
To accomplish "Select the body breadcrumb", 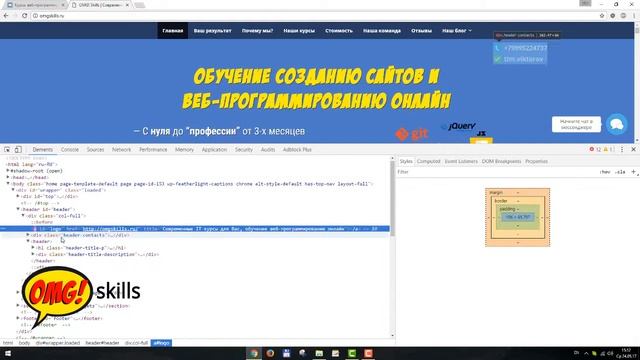I will [x=24, y=343].
